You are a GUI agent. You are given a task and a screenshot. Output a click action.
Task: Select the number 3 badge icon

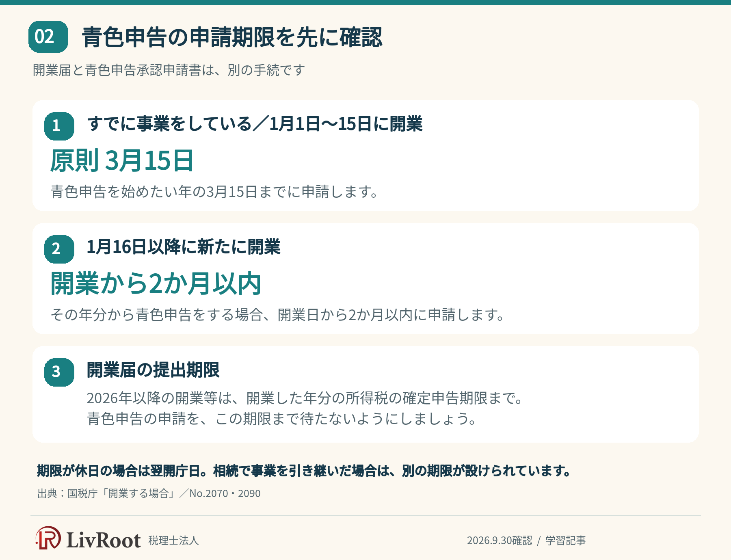click(x=59, y=372)
